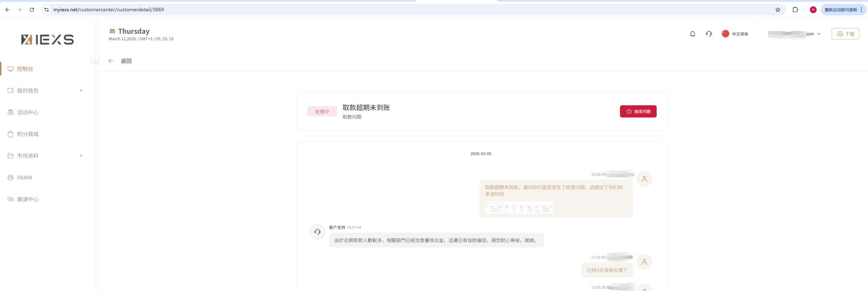The width and height of the screenshot is (868, 291).
Task: Click the back arrow icon next to 返回
Action: click(x=111, y=61)
